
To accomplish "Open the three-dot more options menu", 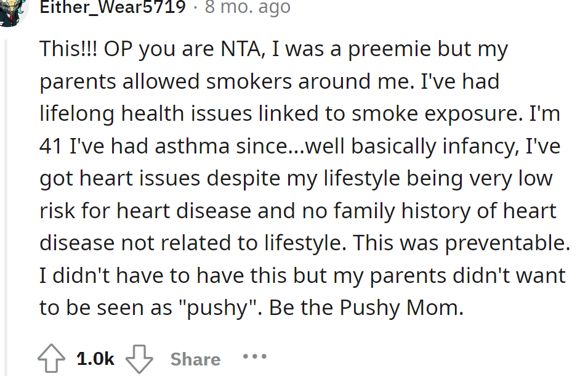I will click(x=254, y=358).
